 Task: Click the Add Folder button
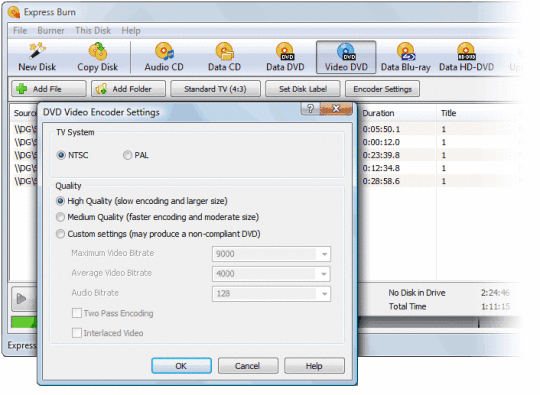(128, 89)
